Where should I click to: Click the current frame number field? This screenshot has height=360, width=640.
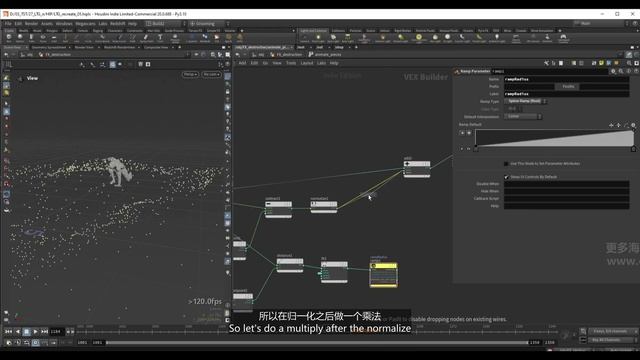(56, 332)
